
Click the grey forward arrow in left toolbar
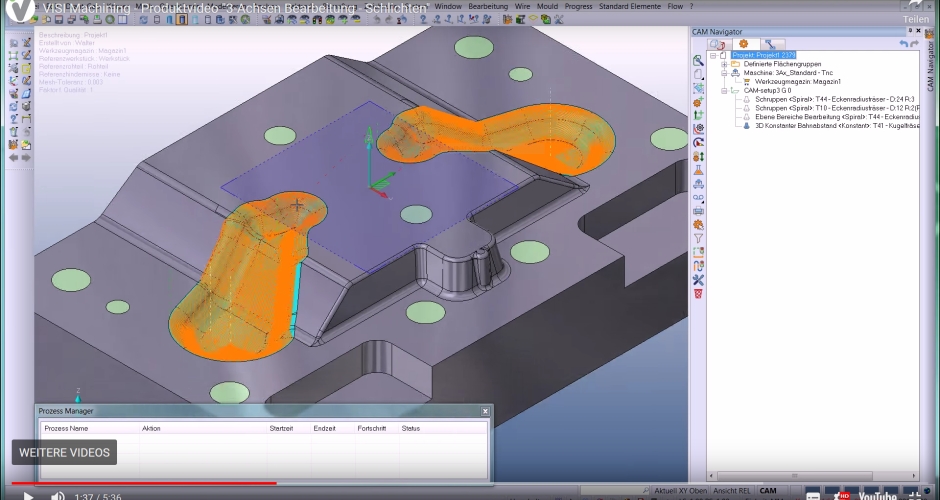tap(26, 158)
